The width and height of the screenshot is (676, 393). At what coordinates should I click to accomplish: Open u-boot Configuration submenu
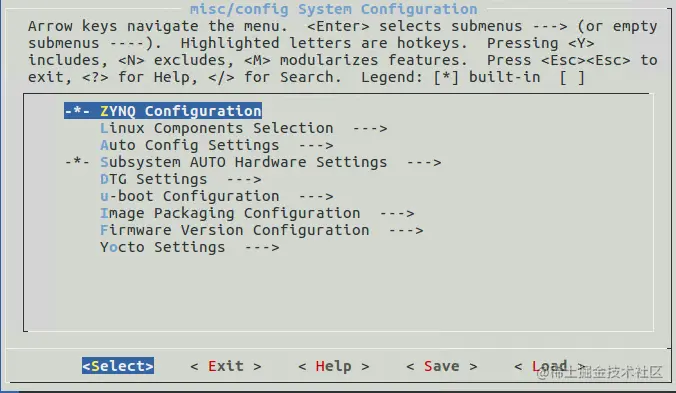coord(217,196)
